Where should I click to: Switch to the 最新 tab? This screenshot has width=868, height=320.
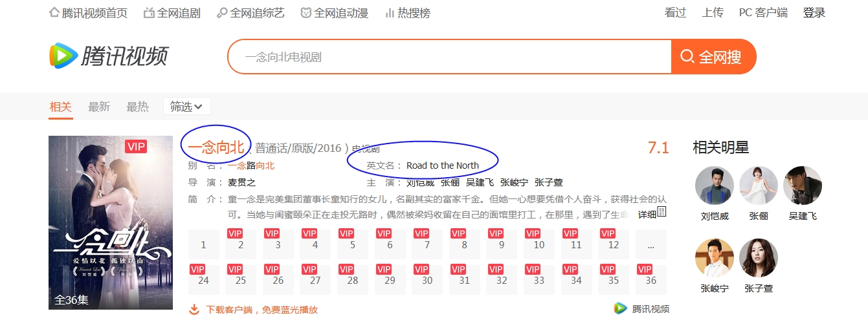99,107
